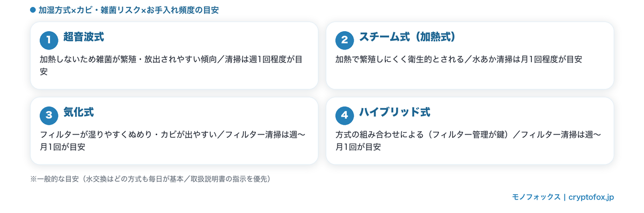Screen dimensions: 644x213
Task: Select the 気化式 heading
Action: pos(78,112)
